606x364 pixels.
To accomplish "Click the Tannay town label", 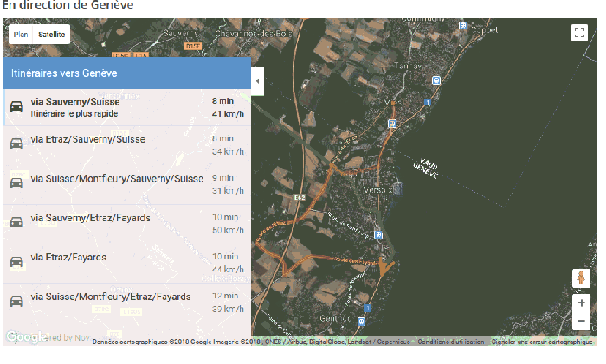I will [x=408, y=66].
